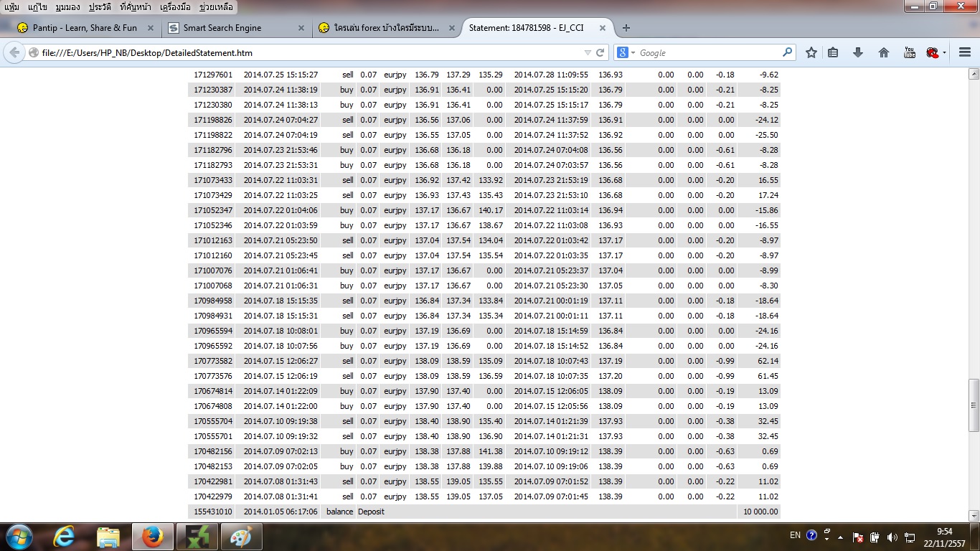This screenshot has width=980, height=551.
Task: Click the magnifier search icon in search box
Action: point(787,52)
